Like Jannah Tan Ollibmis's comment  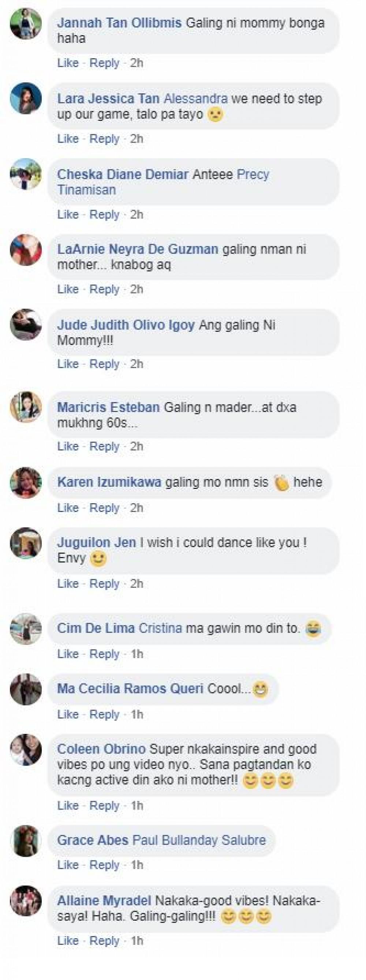[68, 63]
